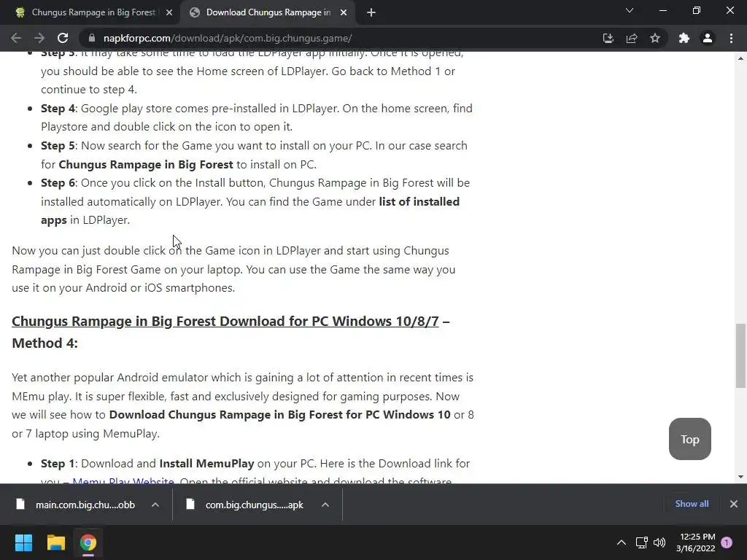Close the downloads bar

pyautogui.click(x=734, y=504)
